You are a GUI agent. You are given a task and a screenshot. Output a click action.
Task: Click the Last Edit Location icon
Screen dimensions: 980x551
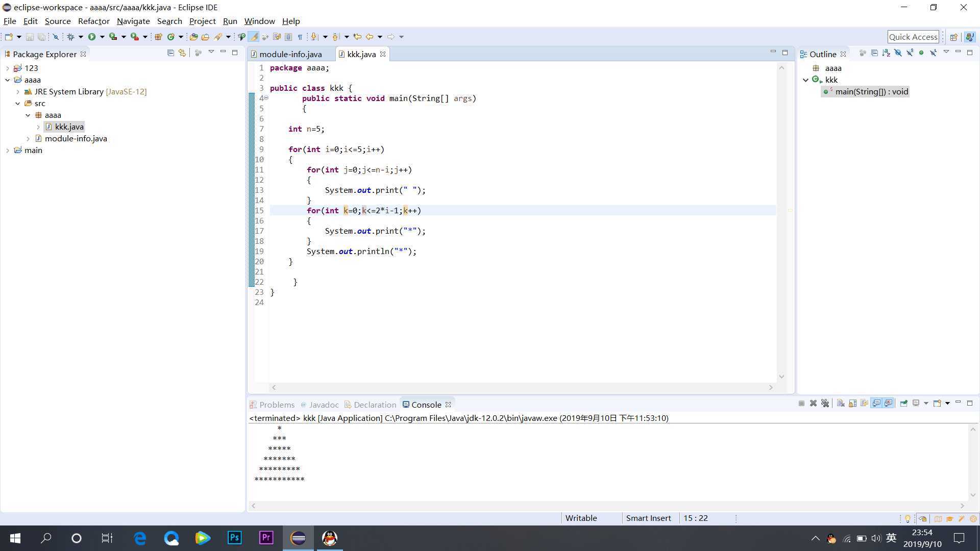(x=357, y=37)
